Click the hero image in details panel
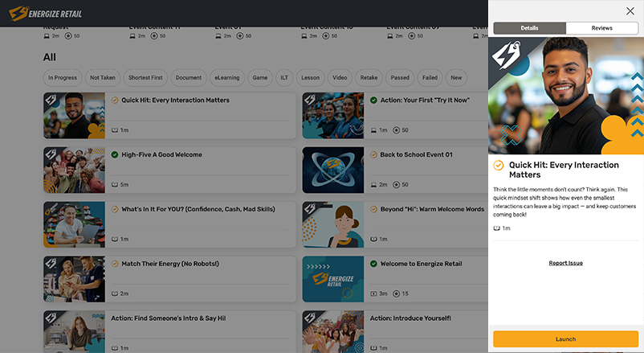Viewport: 644px width, 353px height. tap(566, 96)
